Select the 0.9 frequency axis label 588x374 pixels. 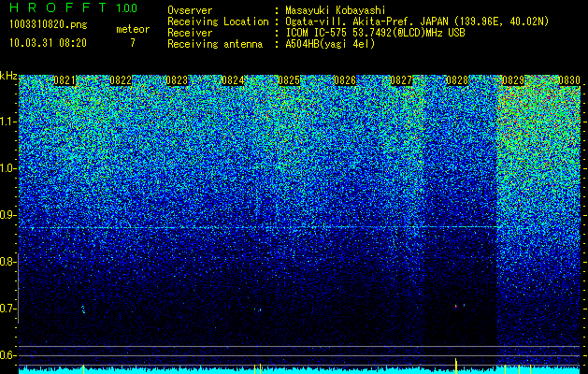pyautogui.click(x=7, y=215)
